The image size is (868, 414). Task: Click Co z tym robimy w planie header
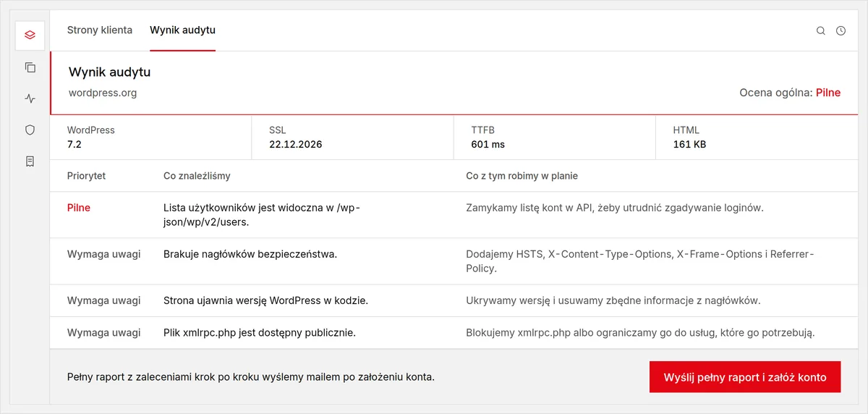coord(522,176)
